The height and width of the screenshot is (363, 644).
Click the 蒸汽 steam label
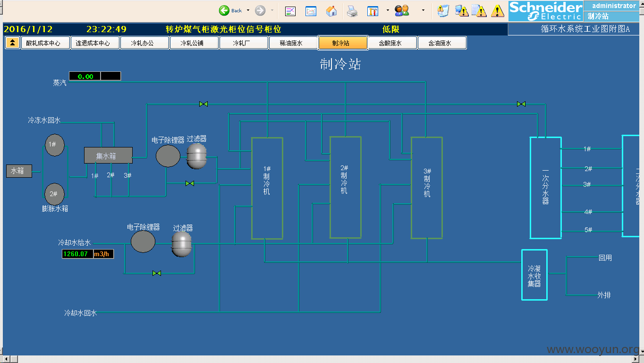pos(59,83)
